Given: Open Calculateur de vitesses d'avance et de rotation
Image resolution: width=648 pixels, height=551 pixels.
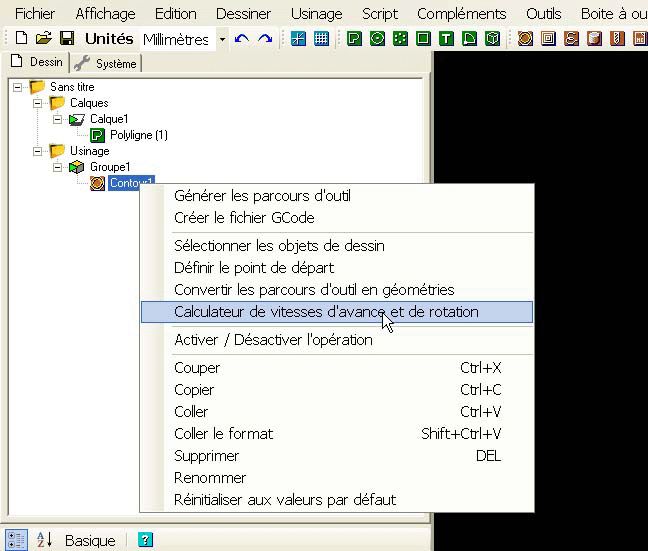Looking at the screenshot, I should point(337,312).
